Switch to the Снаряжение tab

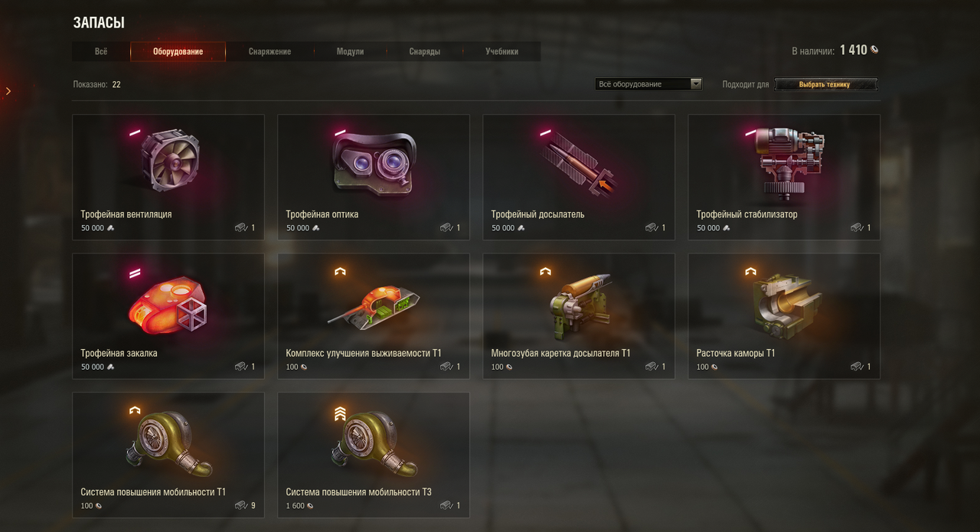tap(269, 51)
